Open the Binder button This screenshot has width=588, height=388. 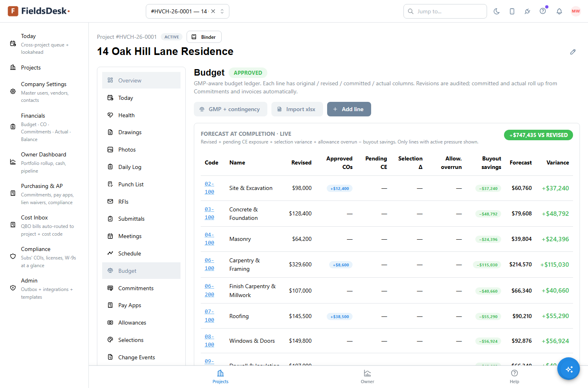204,37
